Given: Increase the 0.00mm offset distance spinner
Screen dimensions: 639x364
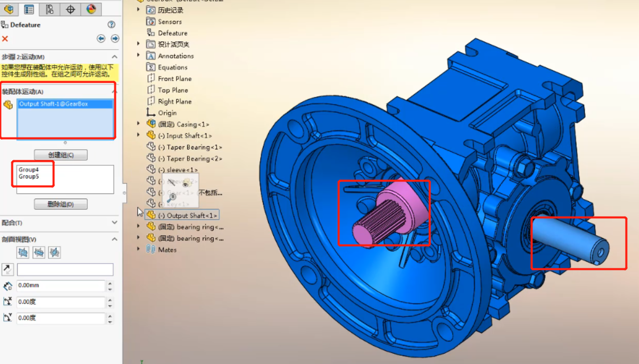Looking at the screenshot, I should pos(110,283).
